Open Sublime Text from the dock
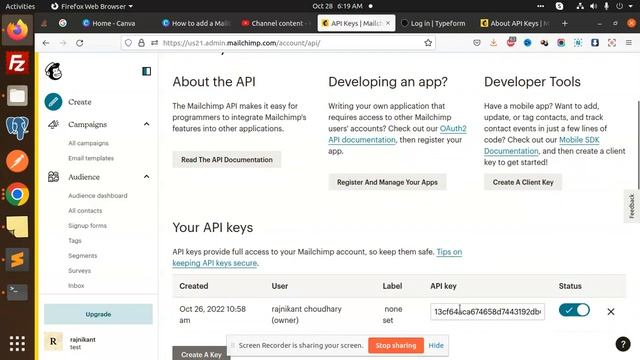 coord(17,260)
